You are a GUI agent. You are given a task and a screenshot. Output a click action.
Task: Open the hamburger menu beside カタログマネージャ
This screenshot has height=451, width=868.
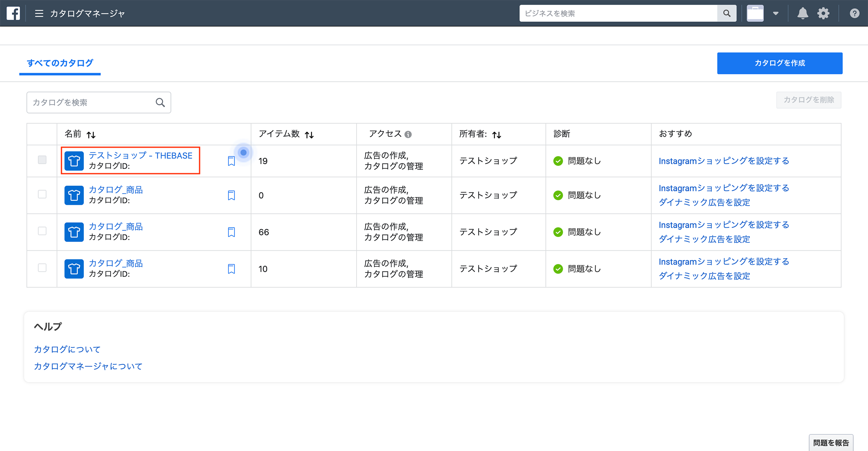click(x=39, y=14)
